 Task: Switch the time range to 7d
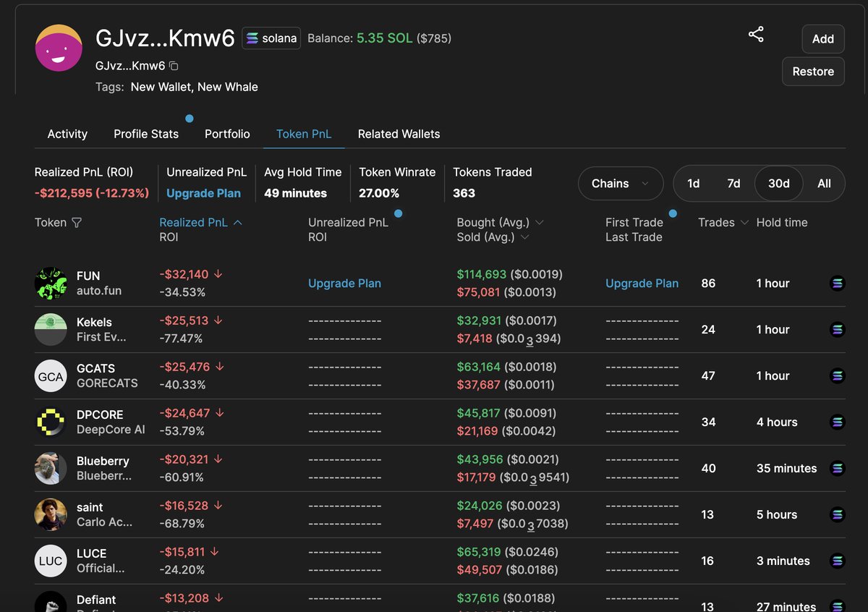coord(733,184)
